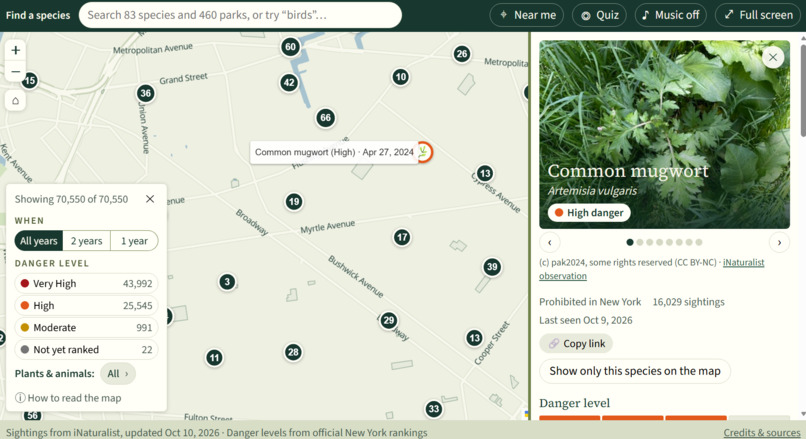This screenshot has height=439, width=806.
Task: Open cluster marker 36 on map
Action: [145, 93]
